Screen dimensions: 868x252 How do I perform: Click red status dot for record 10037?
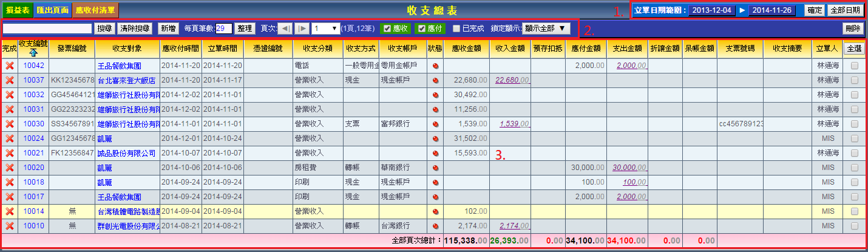click(x=435, y=80)
